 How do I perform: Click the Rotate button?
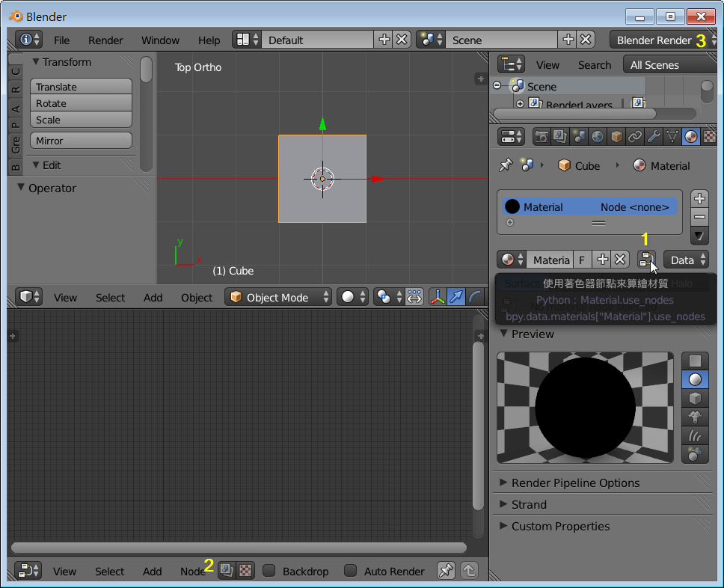[82, 103]
